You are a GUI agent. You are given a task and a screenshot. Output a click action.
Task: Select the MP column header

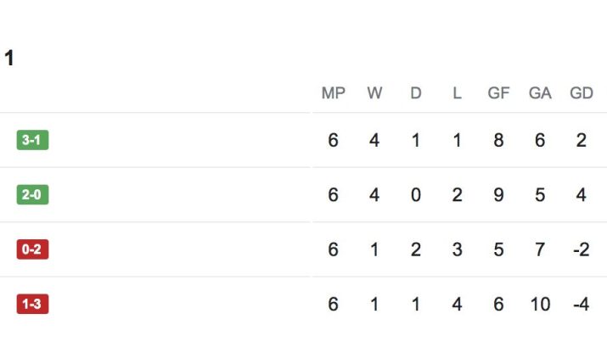pos(334,93)
